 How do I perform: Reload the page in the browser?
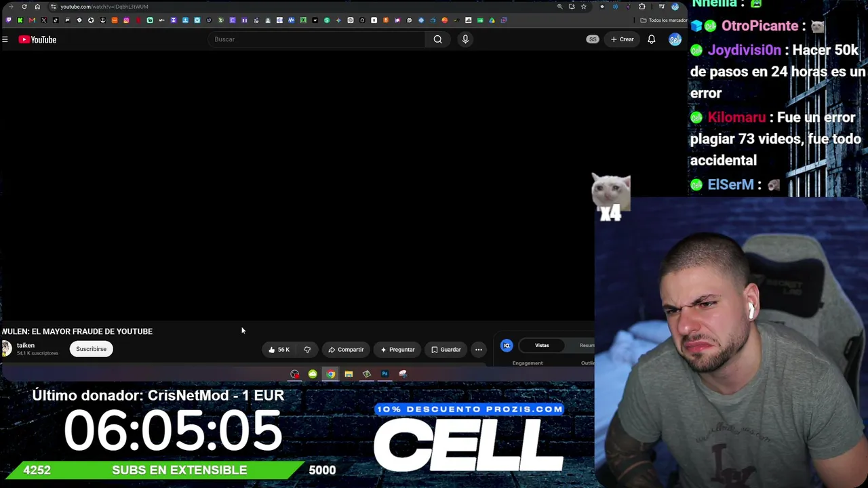(x=24, y=7)
